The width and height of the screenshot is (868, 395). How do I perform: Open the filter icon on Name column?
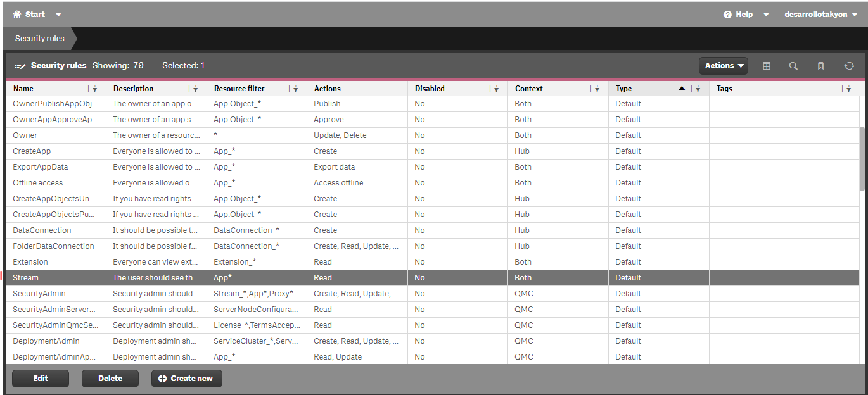coord(93,89)
